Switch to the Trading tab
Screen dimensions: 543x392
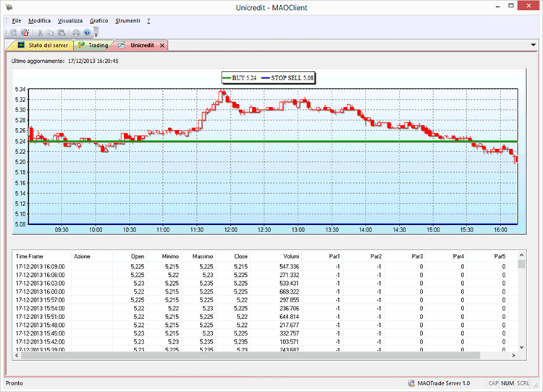pos(93,45)
